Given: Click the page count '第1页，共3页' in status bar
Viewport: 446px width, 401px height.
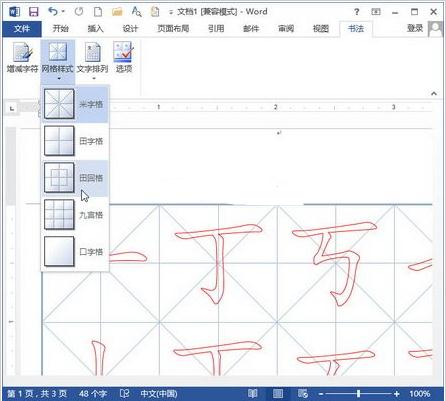Looking at the screenshot, I should pyautogui.click(x=37, y=394).
